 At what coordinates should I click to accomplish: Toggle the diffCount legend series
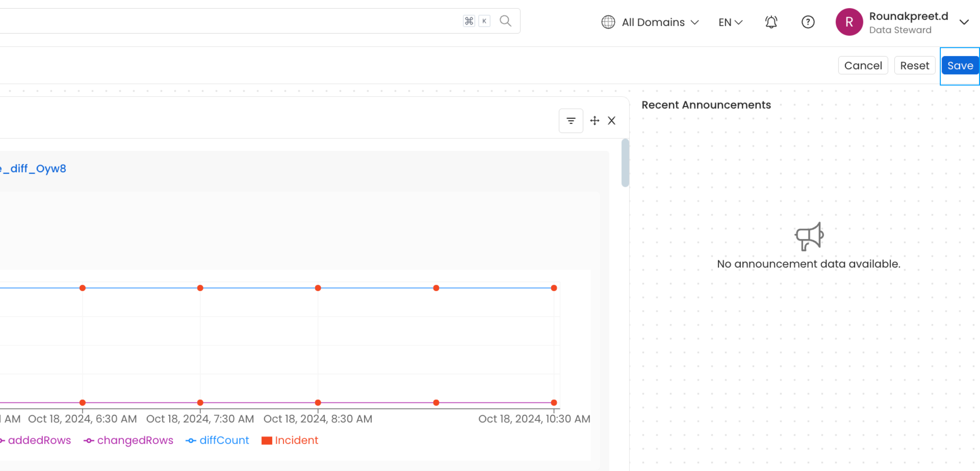pos(217,440)
